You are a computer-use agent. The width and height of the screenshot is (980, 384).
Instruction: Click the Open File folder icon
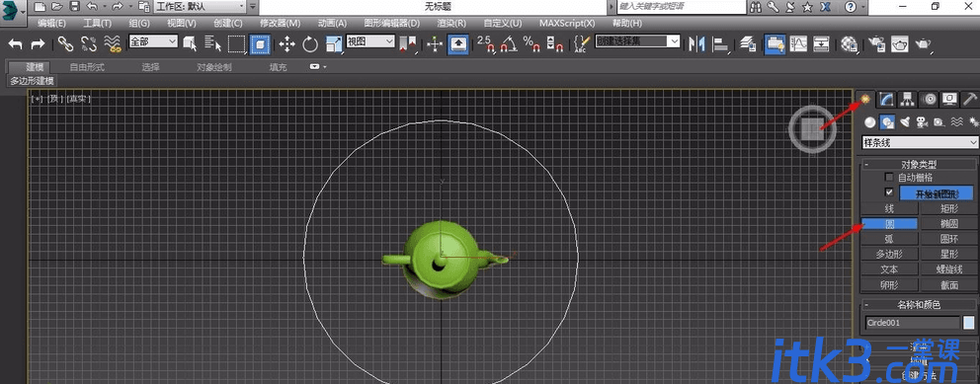[57, 7]
